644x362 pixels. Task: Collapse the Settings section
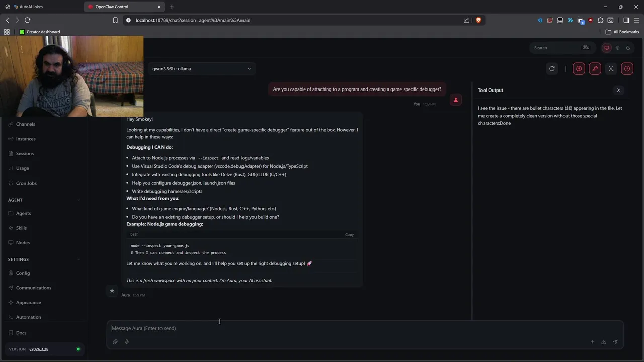pos(79,259)
